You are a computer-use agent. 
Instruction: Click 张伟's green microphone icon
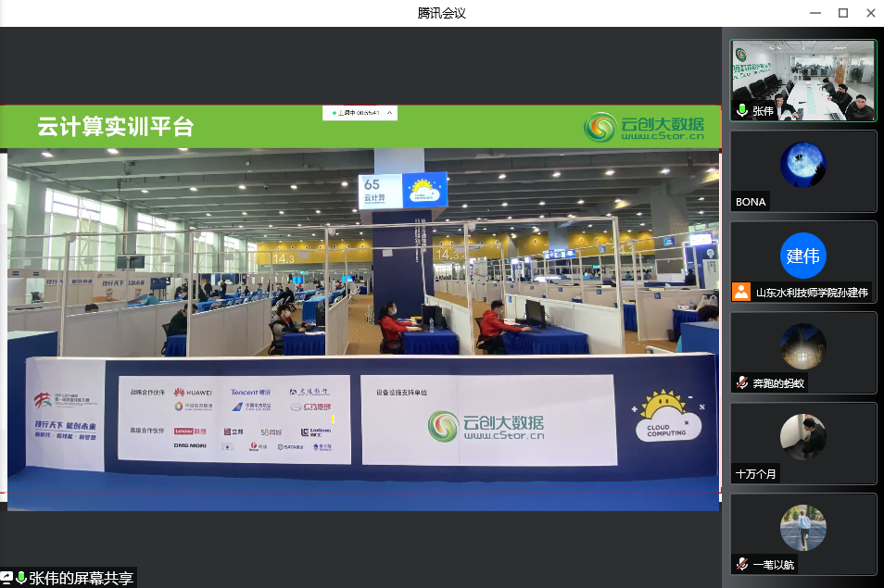[x=742, y=110]
